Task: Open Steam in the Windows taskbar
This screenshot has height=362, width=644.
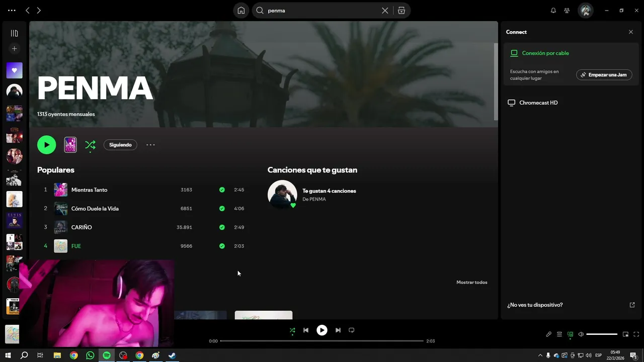Action: tap(172, 355)
